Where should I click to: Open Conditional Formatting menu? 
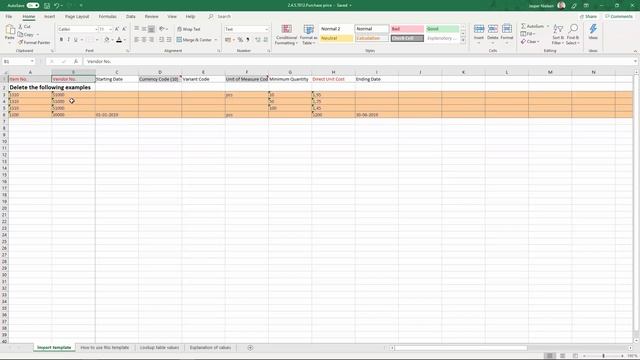pos(286,35)
